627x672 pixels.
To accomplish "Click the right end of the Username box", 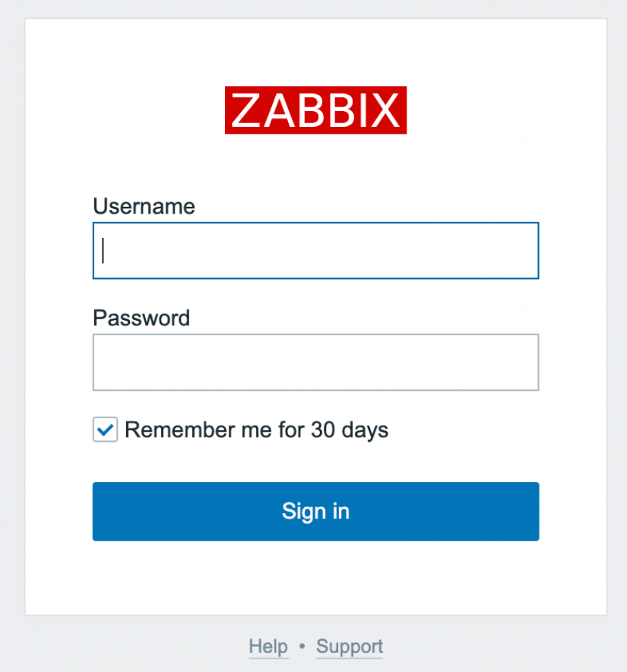I will pyautogui.click(x=524, y=251).
